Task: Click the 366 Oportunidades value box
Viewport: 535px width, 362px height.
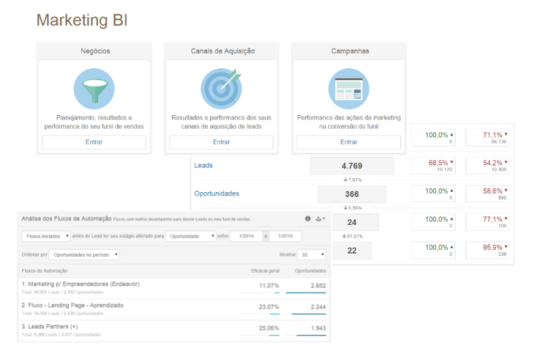Action: click(x=352, y=194)
